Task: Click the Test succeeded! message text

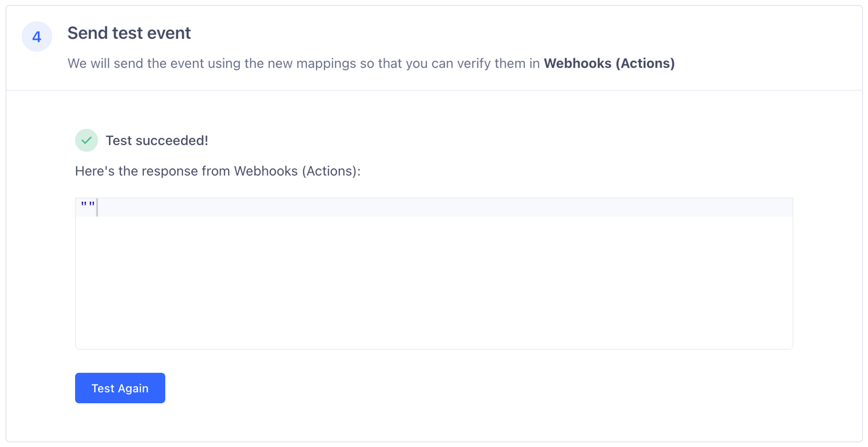Action: (x=157, y=140)
